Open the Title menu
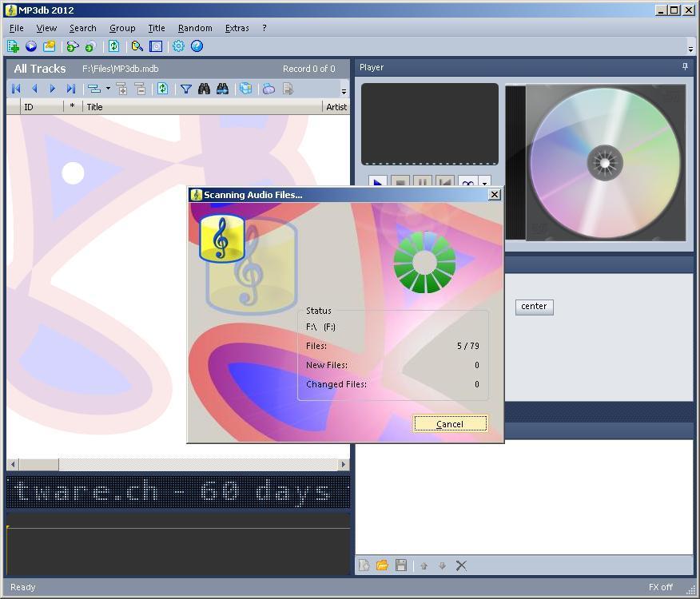The image size is (700, 599). [x=157, y=28]
